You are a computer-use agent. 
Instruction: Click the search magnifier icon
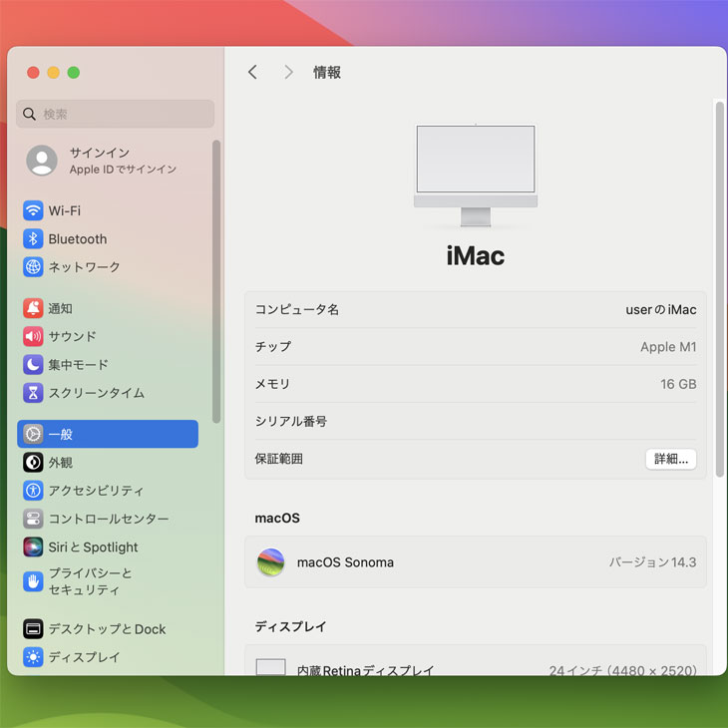tap(29, 114)
